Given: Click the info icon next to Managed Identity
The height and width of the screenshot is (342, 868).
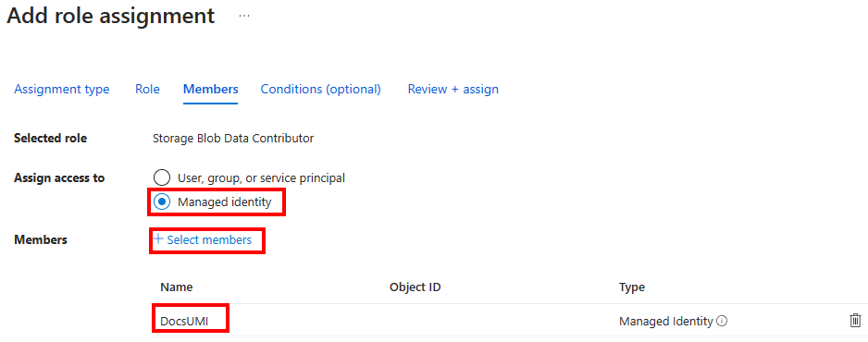Looking at the screenshot, I should pos(722,321).
